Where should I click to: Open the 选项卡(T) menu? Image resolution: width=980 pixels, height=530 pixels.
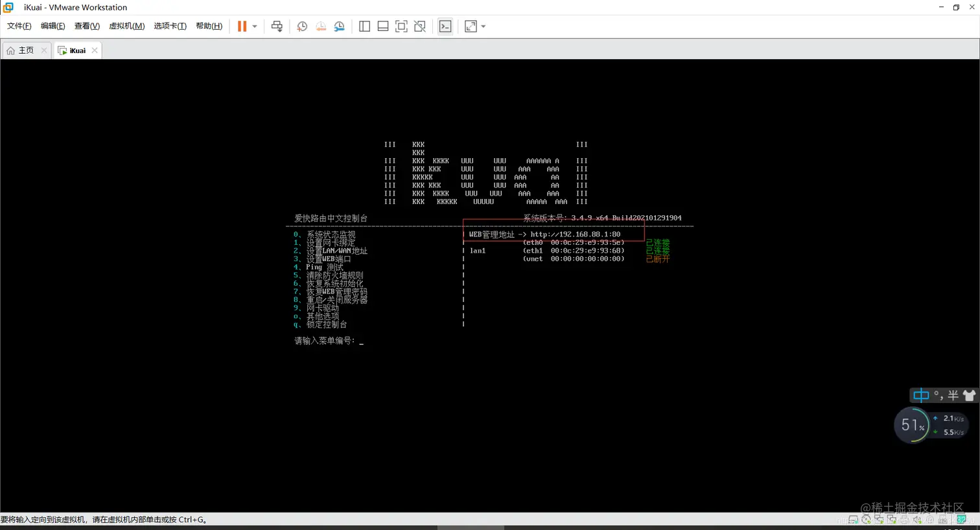pos(170,26)
